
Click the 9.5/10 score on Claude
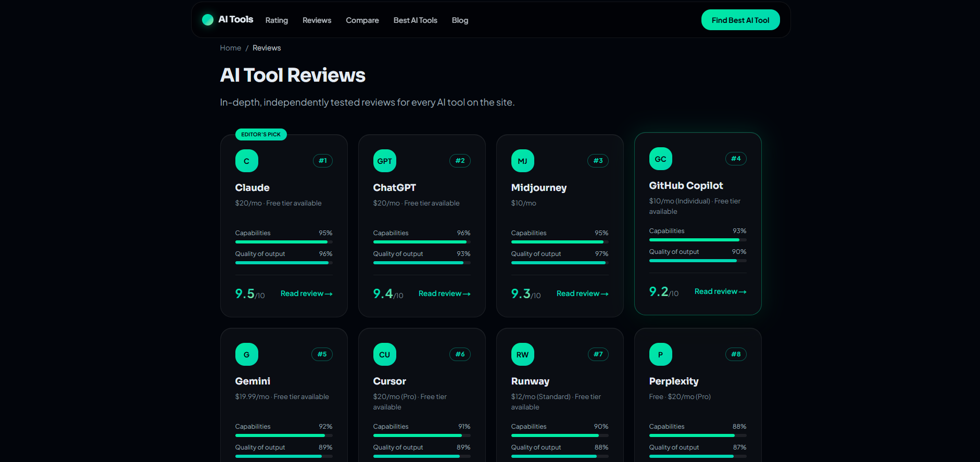[x=250, y=294]
